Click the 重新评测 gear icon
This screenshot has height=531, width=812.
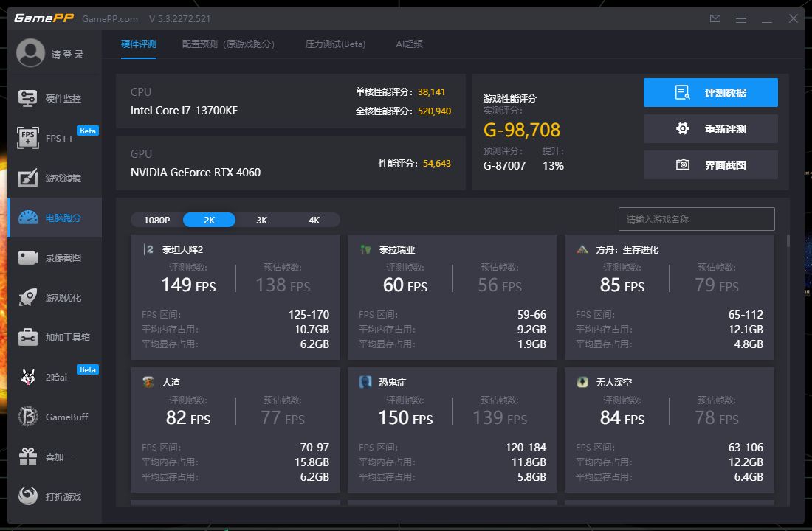683,128
